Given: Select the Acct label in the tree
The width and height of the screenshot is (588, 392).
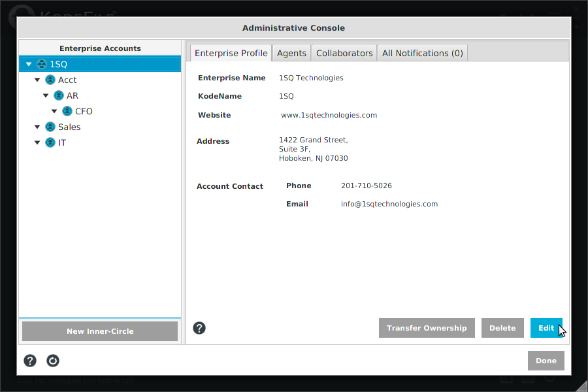Looking at the screenshot, I should tap(67, 80).
